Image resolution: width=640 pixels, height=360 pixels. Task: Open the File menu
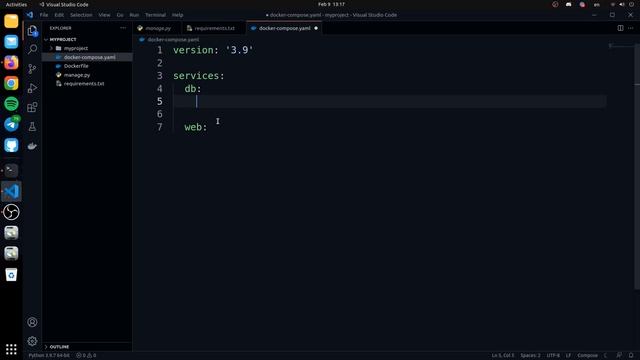pyautogui.click(x=44, y=15)
